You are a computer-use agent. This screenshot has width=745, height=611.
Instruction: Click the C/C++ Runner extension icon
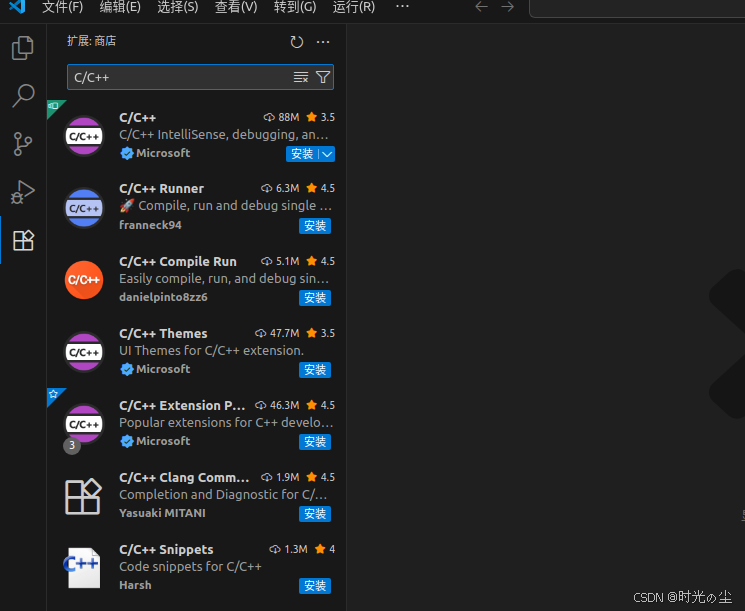click(x=84, y=208)
